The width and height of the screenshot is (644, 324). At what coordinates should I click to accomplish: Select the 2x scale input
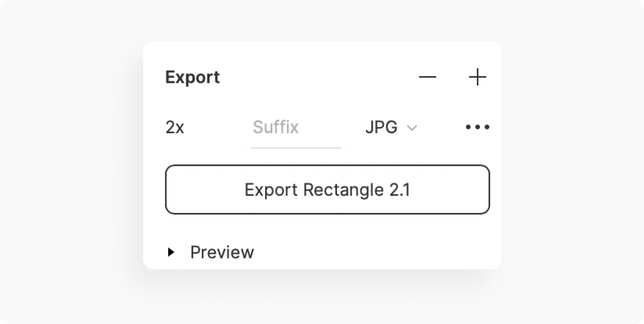click(175, 127)
